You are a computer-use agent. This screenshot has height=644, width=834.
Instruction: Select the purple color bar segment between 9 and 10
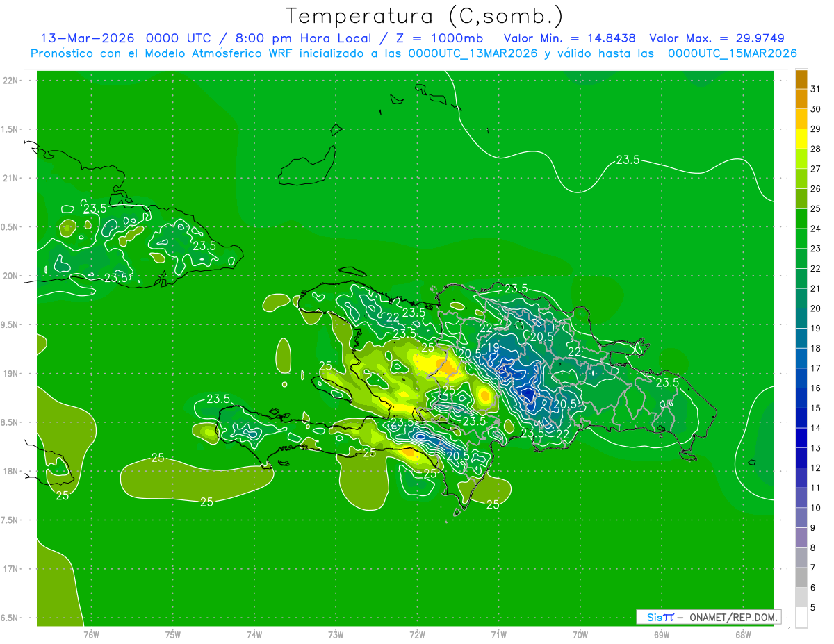coord(801,518)
